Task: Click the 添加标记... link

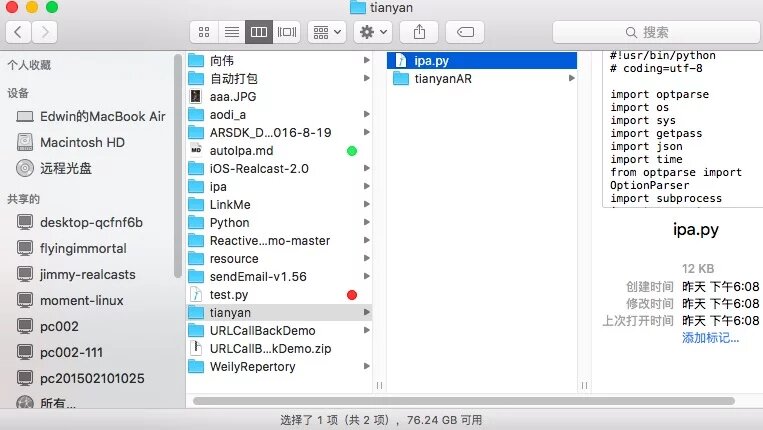Action: pos(710,338)
